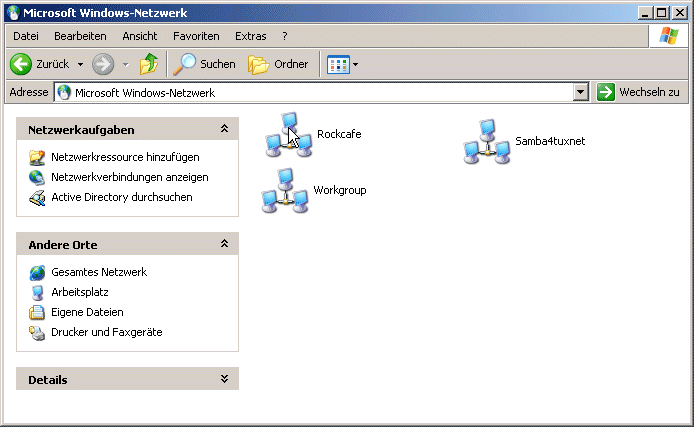Click the grayed forward arrow button
This screenshot has width=694, height=427.
point(103,65)
